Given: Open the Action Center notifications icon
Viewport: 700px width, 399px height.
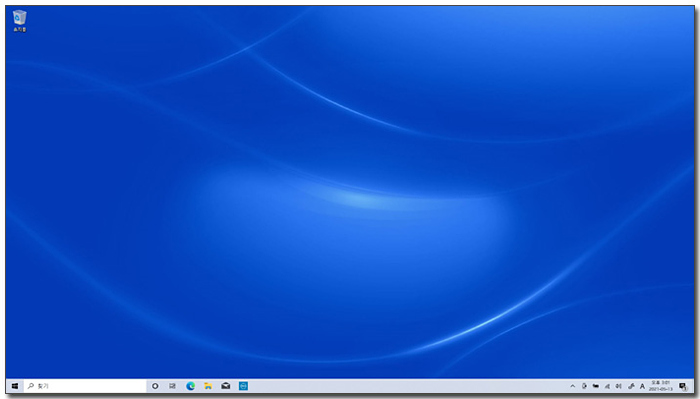Looking at the screenshot, I should [x=683, y=387].
